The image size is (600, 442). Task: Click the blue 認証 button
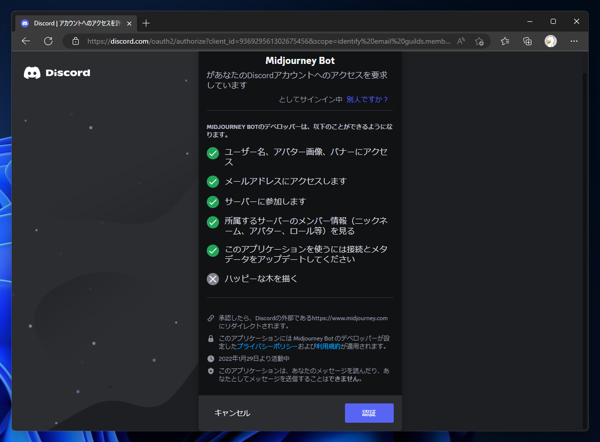pos(369,413)
